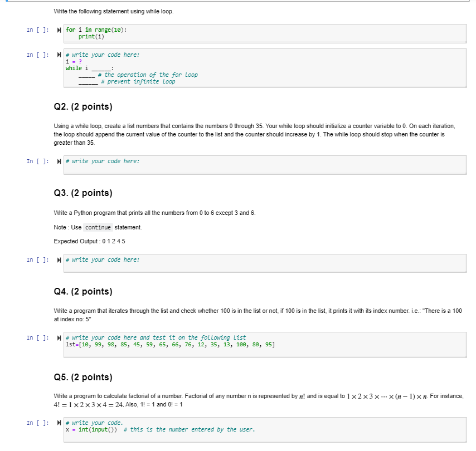Viewport: 476px width, 451px height.
Task: Click the run arrow beside the Q3 answer cell
Action: tap(59, 259)
